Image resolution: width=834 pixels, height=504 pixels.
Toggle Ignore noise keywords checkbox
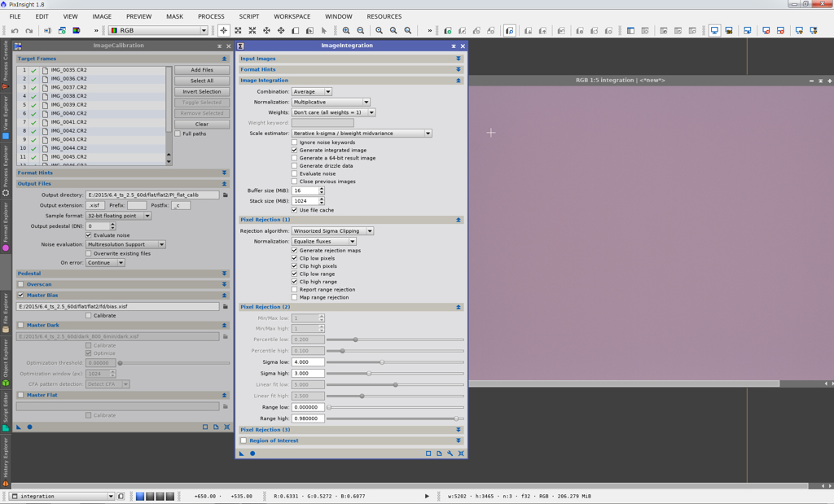(x=295, y=142)
